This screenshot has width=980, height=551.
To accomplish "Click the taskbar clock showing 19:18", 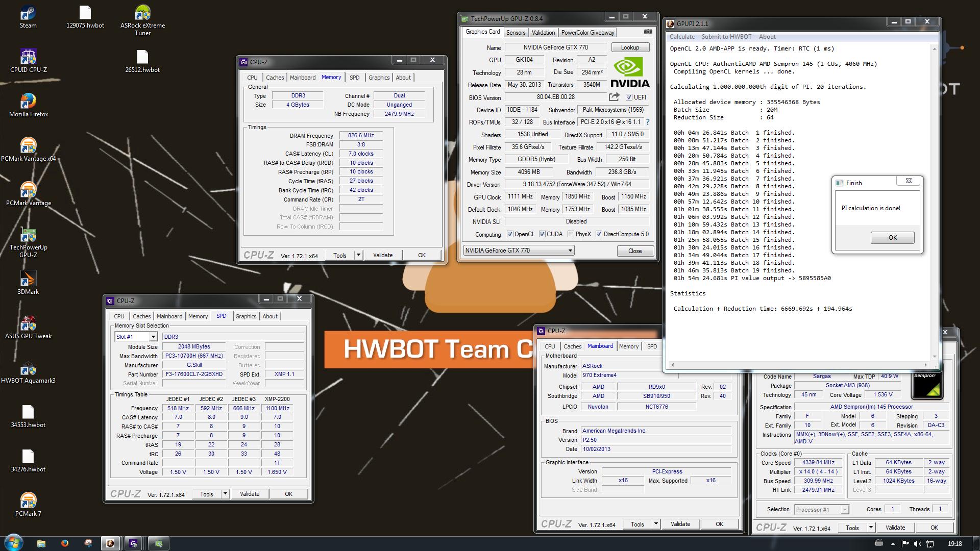I will (954, 544).
